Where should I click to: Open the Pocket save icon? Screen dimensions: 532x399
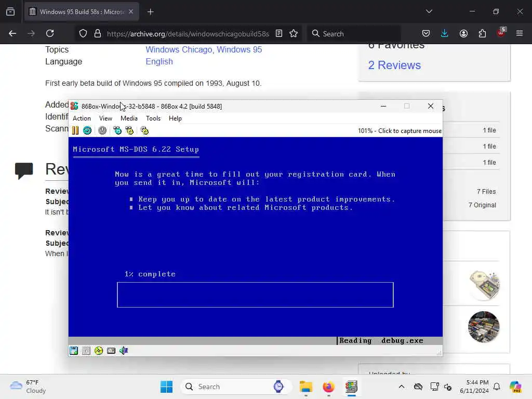(426, 34)
